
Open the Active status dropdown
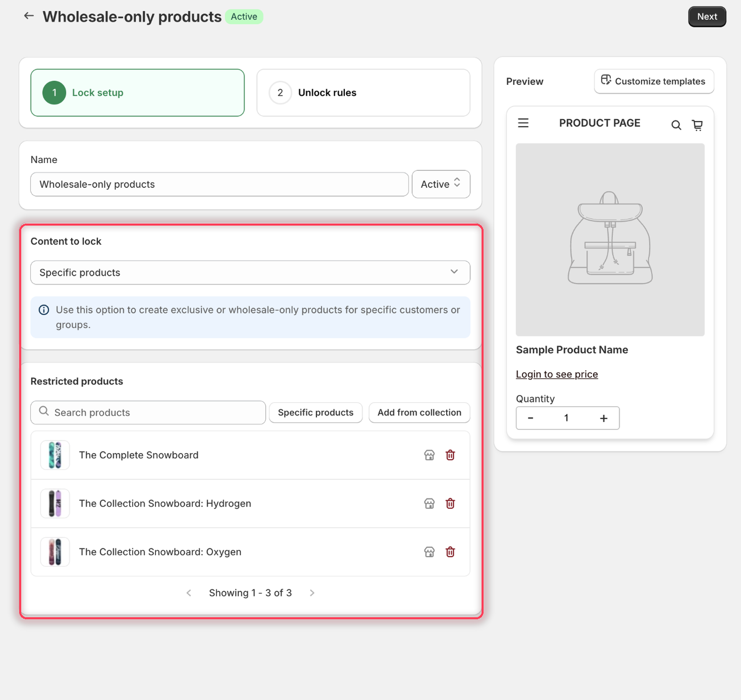[441, 184]
